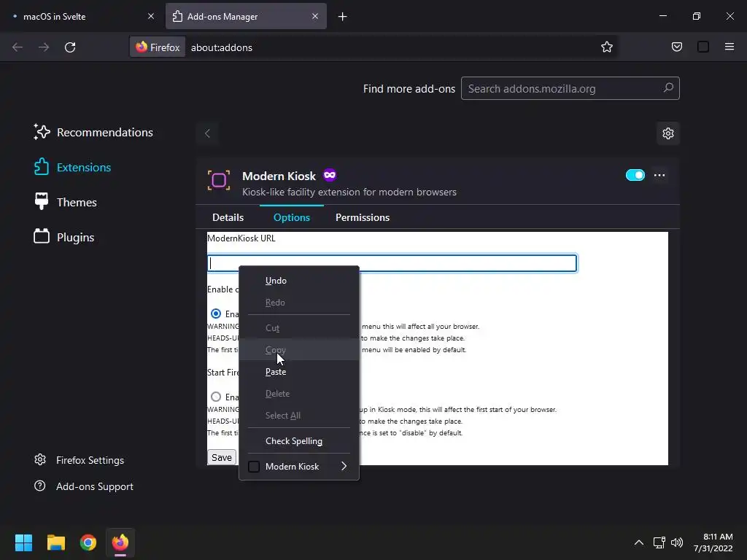Screen dimensions: 747x560
Task: Click the browser back arrow
Action: (x=18, y=47)
